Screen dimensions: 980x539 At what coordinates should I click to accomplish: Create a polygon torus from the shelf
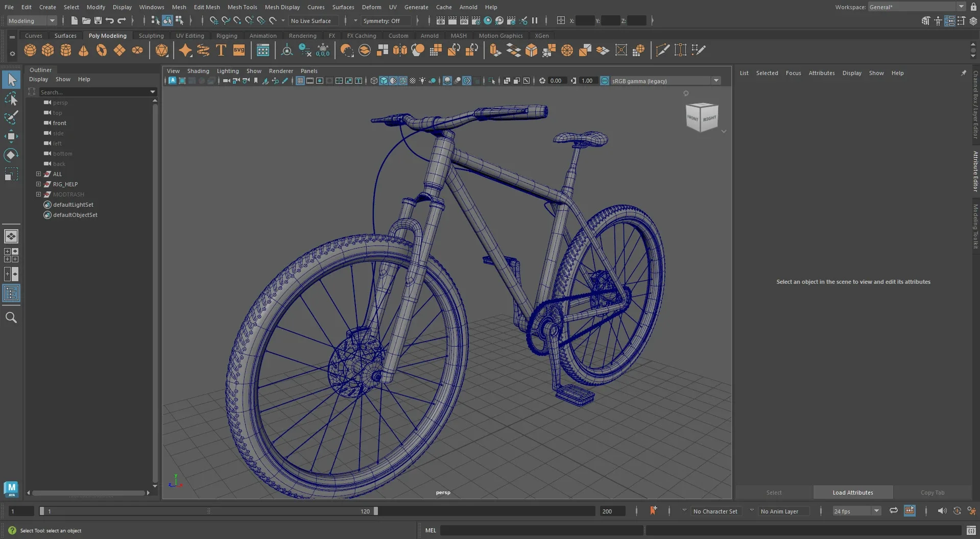[102, 50]
